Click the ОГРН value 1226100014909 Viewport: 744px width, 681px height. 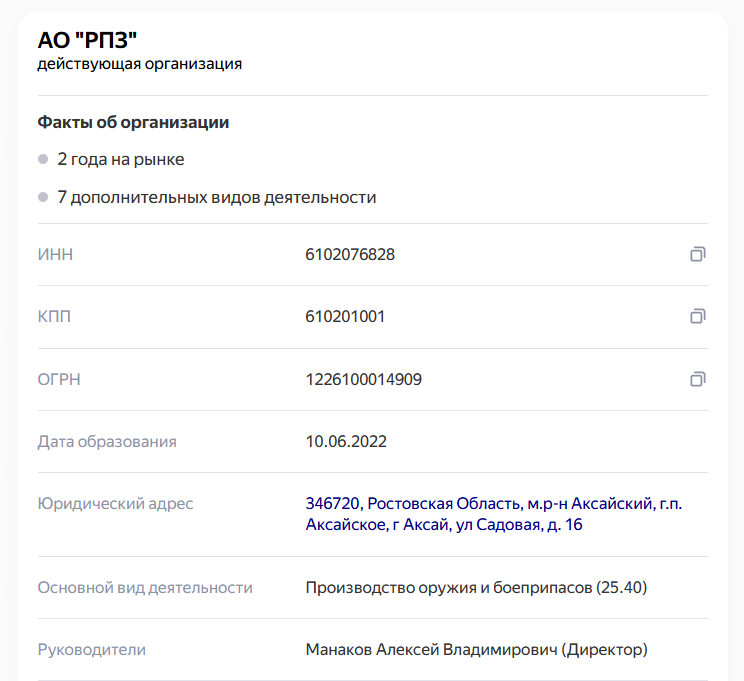[363, 379]
